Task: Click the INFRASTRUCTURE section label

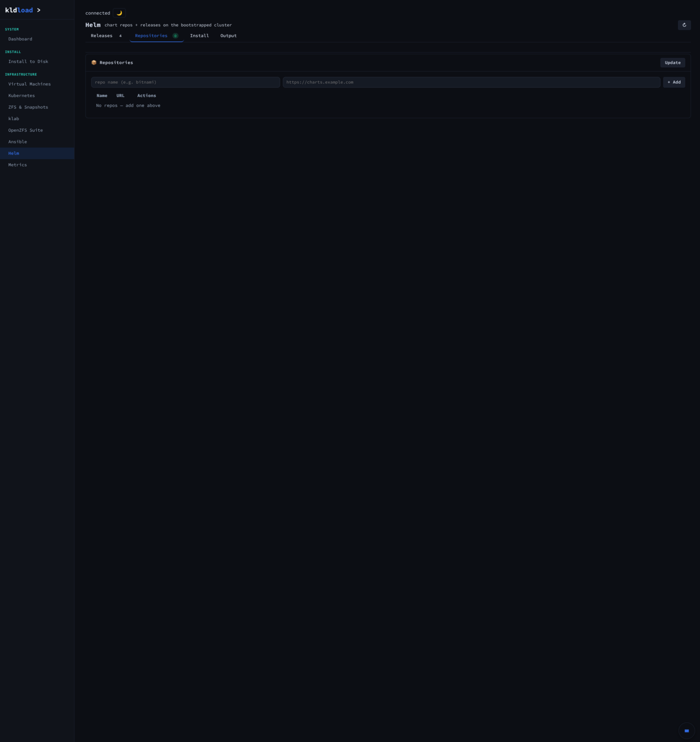Action: point(21,75)
